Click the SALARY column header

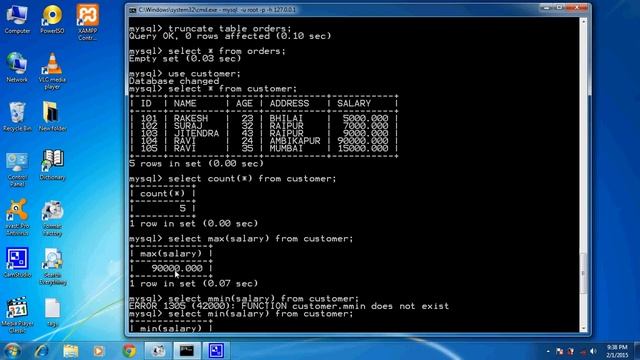coord(354,104)
